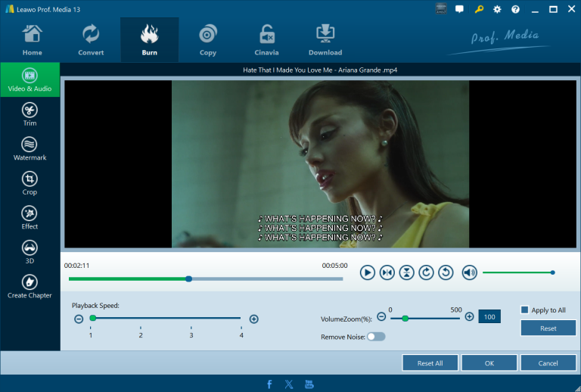Viewport: 581px width, 392px height.
Task: Open the Effect settings
Action: coord(30,218)
